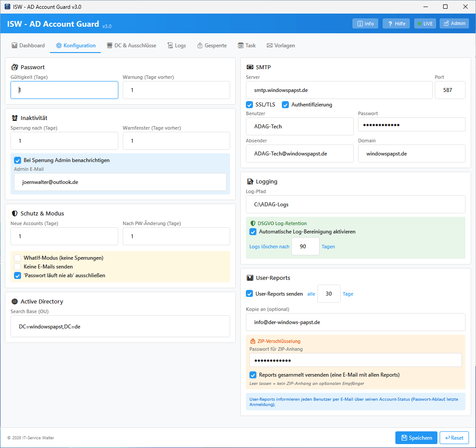Screen dimensions: 476x448
Task: Click the Info button in header
Action: click(x=365, y=24)
